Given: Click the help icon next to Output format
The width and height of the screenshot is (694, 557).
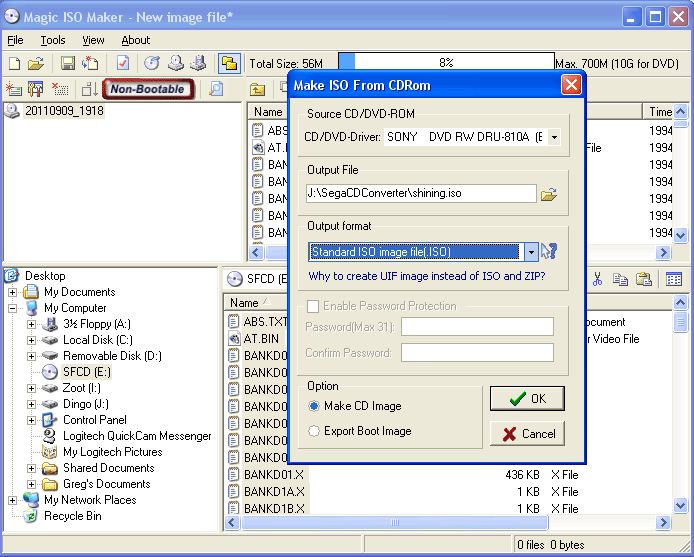Looking at the screenshot, I should (549, 252).
